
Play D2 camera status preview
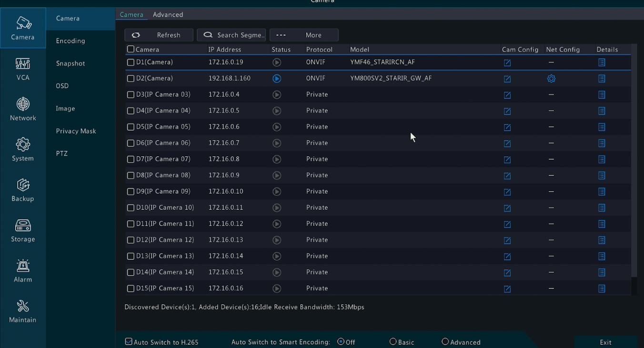coord(277,79)
